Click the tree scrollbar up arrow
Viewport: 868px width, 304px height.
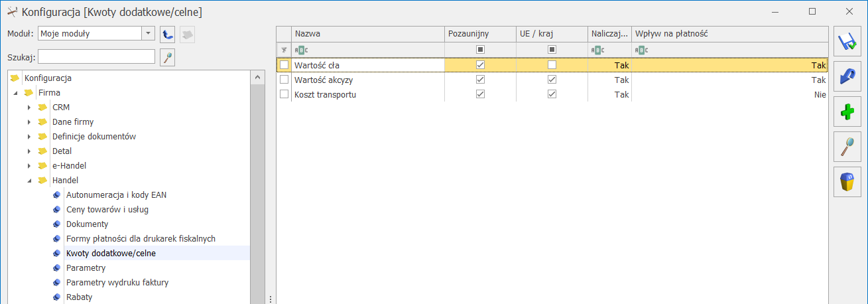pyautogui.click(x=257, y=78)
